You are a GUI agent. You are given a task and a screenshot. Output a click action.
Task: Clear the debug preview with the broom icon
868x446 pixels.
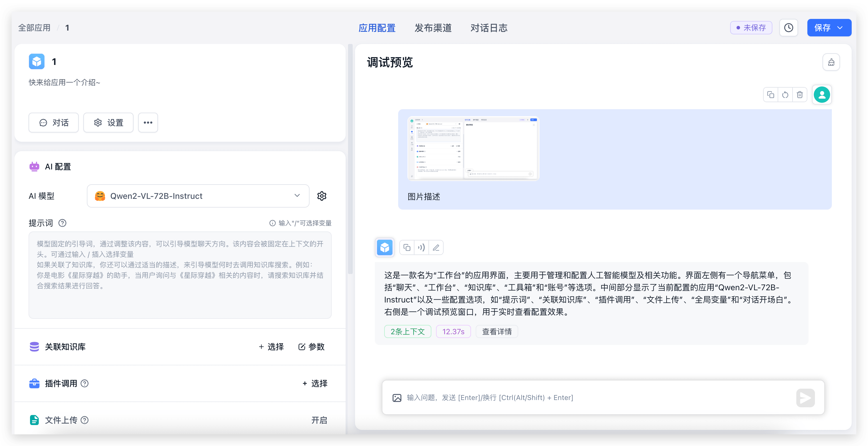click(x=831, y=62)
